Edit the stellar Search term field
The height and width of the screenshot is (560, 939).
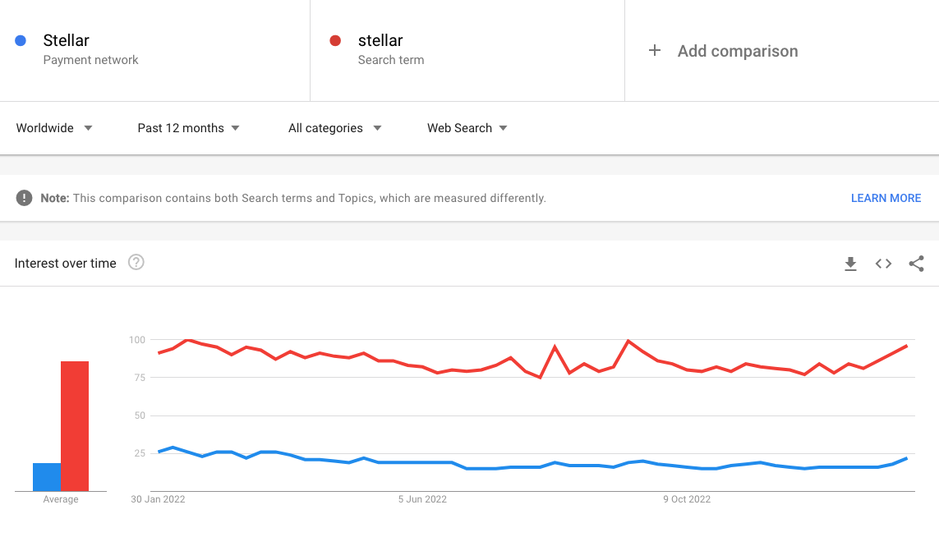[467, 50]
